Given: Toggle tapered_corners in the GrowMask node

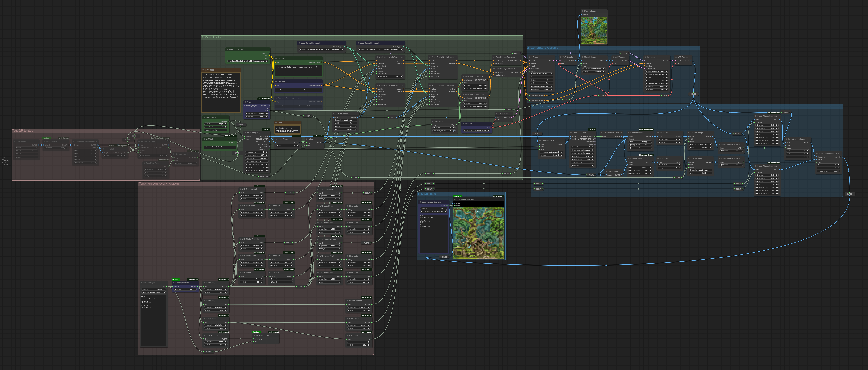Looking at the screenshot, I should pyautogui.click(x=453, y=131).
